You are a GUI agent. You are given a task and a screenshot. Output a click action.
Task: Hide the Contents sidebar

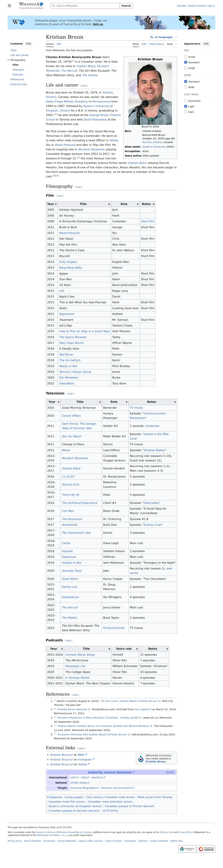click(29, 44)
